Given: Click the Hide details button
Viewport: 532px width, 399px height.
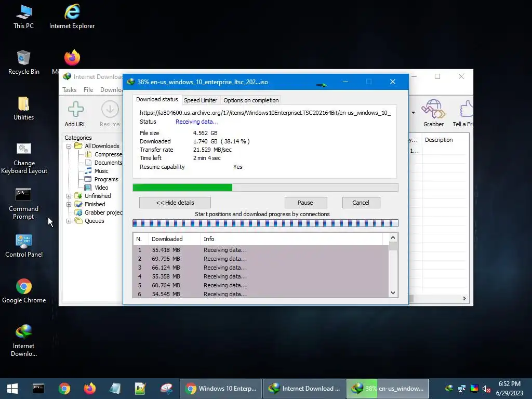Looking at the screenshot, I should [175, 203].
